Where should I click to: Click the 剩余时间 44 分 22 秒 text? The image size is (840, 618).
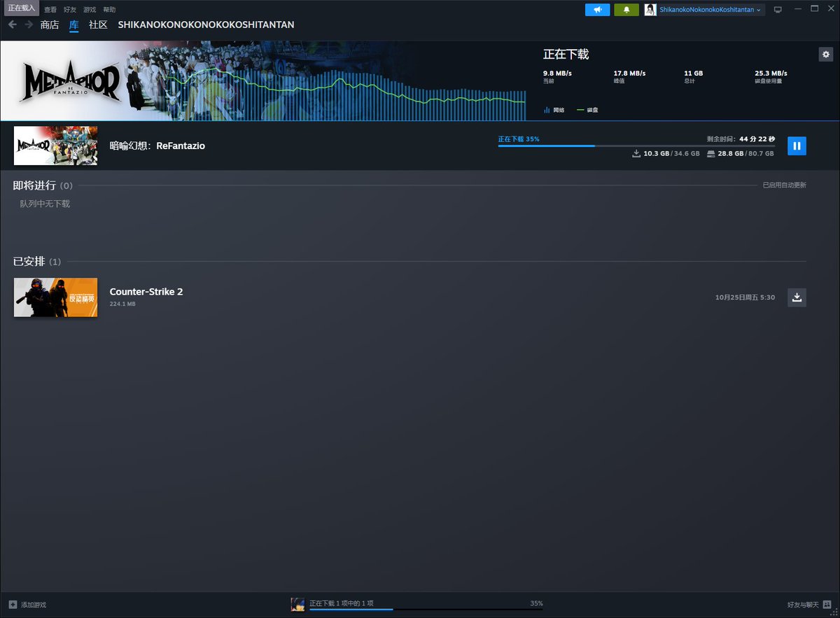point(741,139)
